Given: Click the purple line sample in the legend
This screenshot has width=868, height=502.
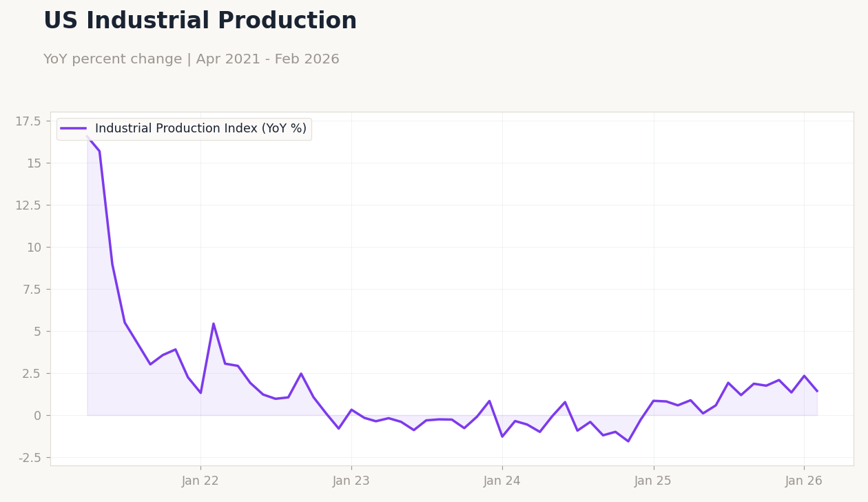Looking at the screenshot, I should (74, 129).
